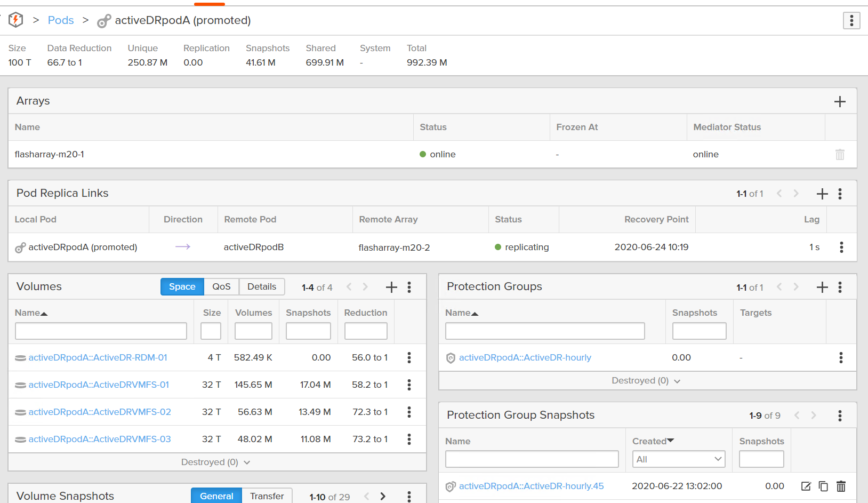Expand Destroyed (0) under Protection Groups
868x503 pixels.
pos(646,380)
